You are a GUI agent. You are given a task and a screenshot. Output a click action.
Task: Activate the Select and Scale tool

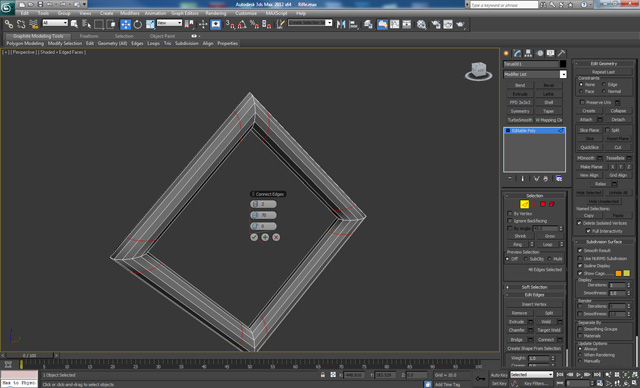tap(150, 24)
